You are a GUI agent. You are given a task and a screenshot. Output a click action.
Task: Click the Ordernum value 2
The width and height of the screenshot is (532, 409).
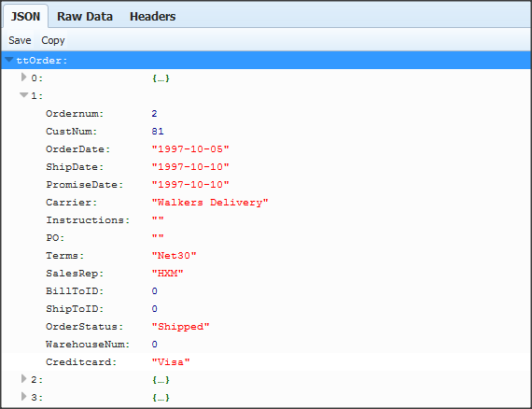(154, 114)
